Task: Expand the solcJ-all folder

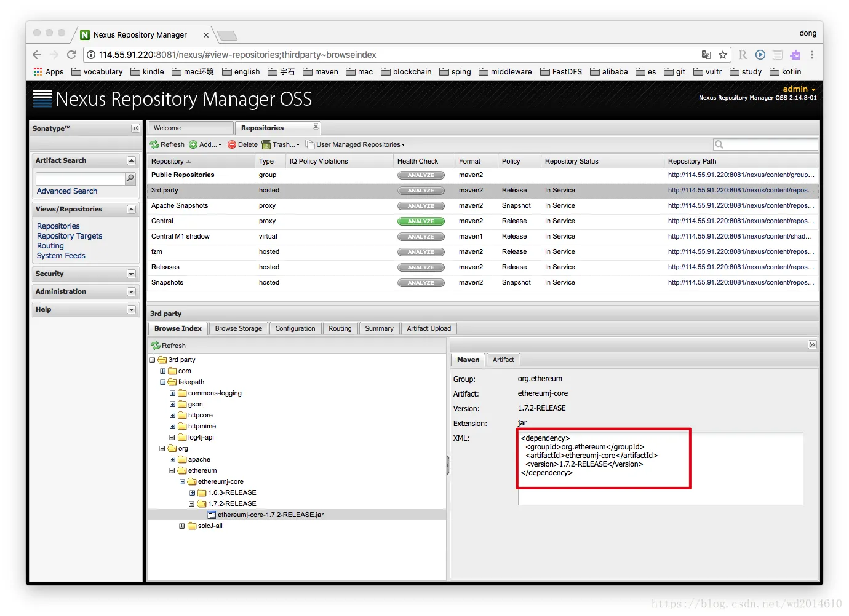Action: pyautogui.click(x=182, y=526)
